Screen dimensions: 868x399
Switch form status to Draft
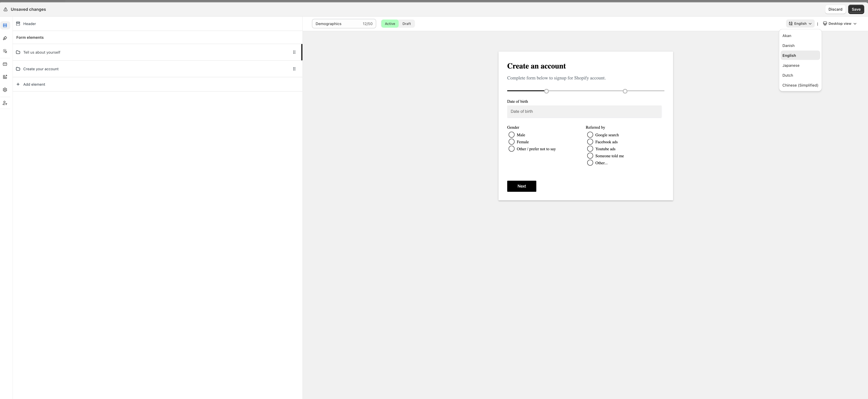coord(406,24)
